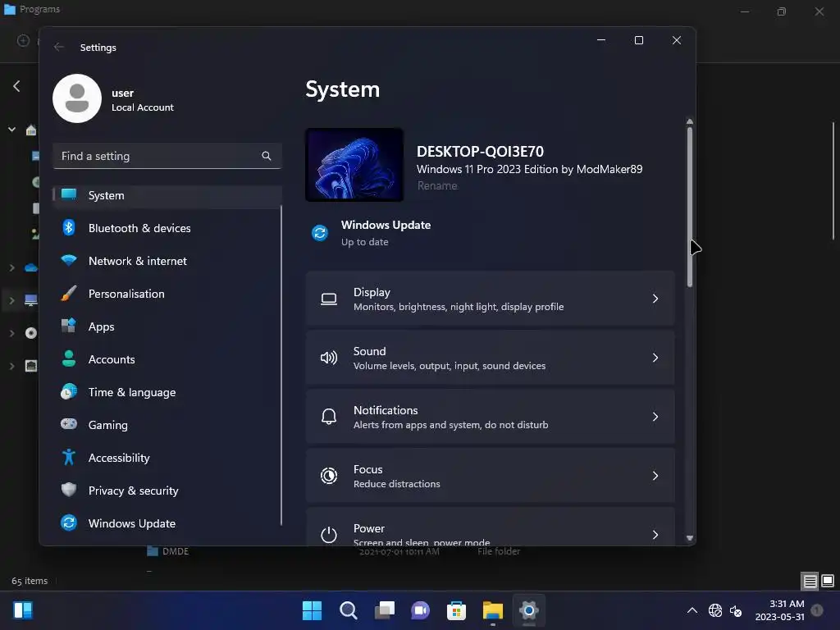Click the Power symbol icon
Viewport: 840px width, 630px height.
pyautogui.click(x=329, y=535)
